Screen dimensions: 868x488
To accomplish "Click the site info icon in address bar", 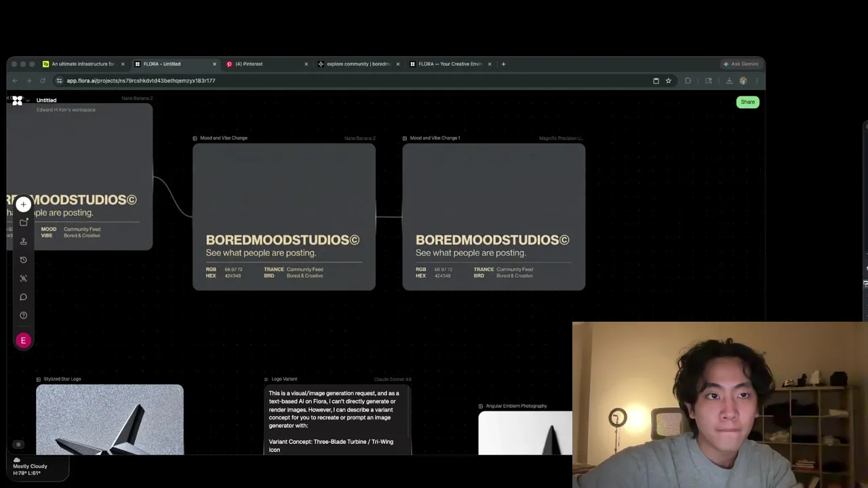I will [x=59, y=81].
